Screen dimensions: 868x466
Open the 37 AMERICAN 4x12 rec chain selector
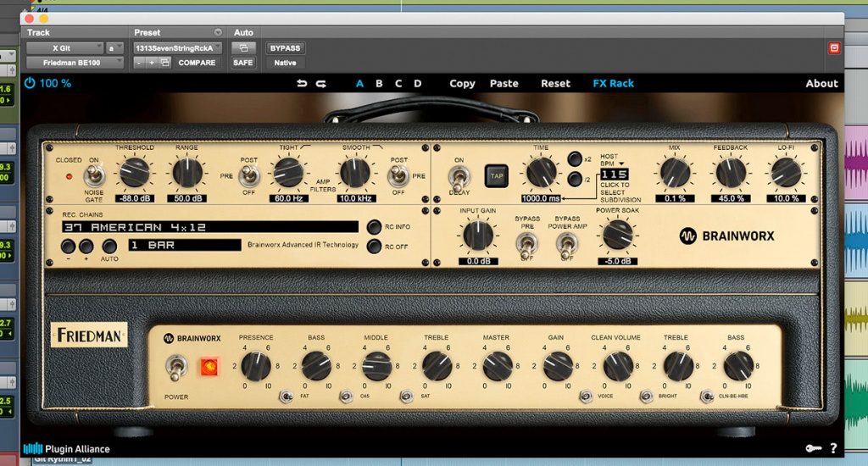210,227
